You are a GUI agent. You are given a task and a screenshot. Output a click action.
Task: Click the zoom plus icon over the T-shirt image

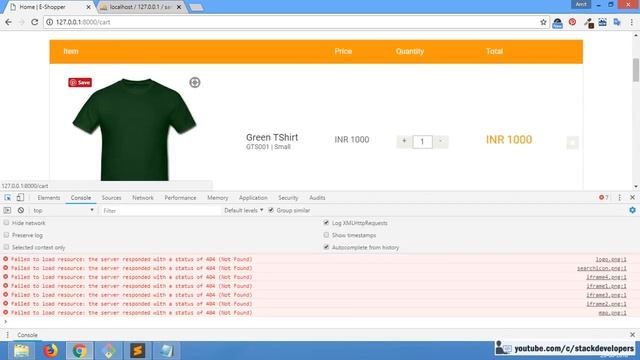(195, 82)
